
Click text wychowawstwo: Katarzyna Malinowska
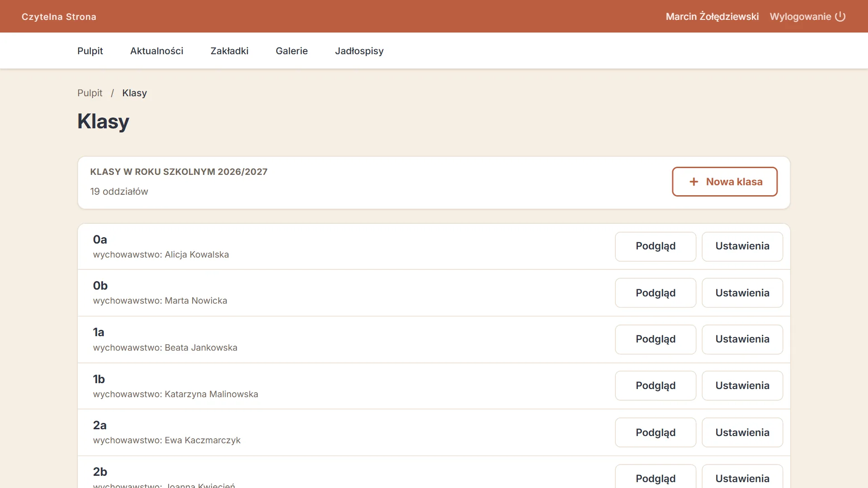coord(175,394)
